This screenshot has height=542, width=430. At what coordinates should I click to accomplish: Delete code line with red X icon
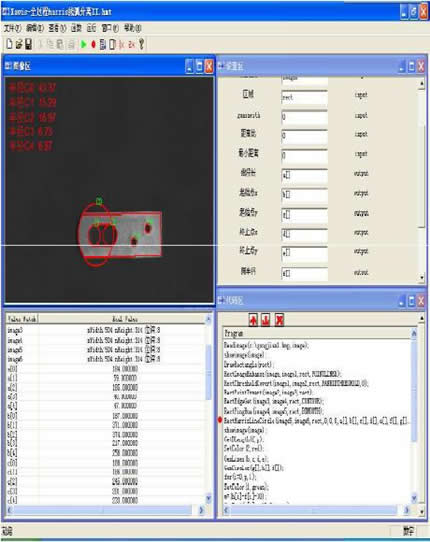[279, 320]
